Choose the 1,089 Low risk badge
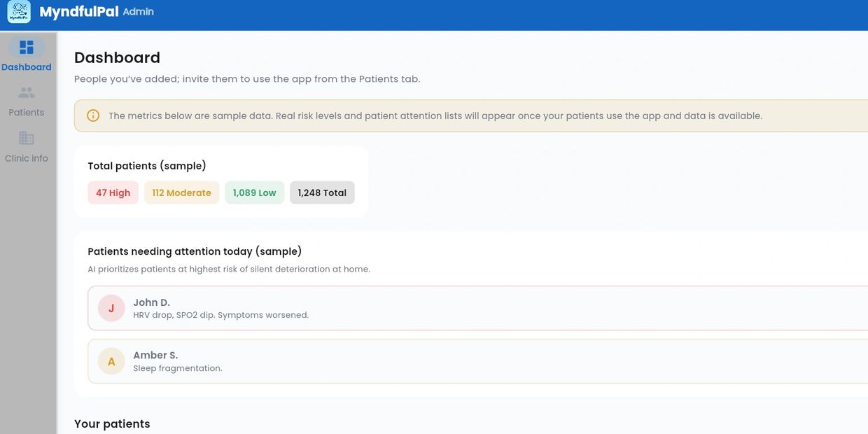The height and width of the screenshot is (434, 868). 254,192
